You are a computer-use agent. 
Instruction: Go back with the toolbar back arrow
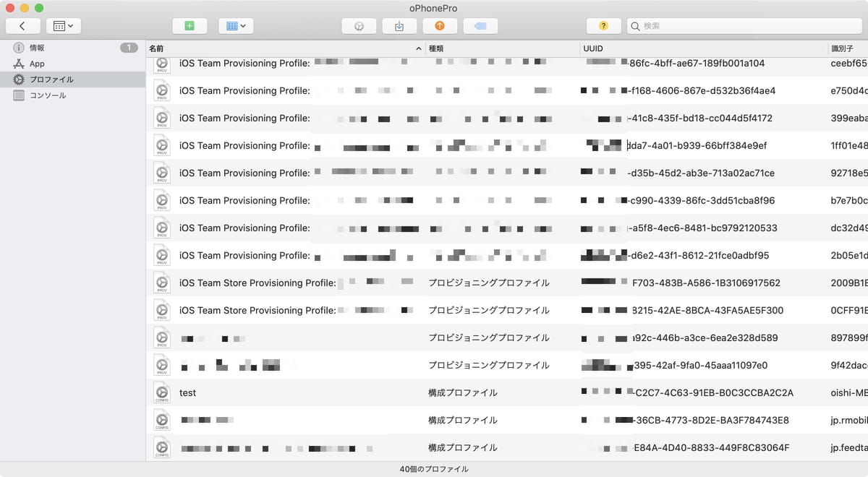[x=23, y=26]
